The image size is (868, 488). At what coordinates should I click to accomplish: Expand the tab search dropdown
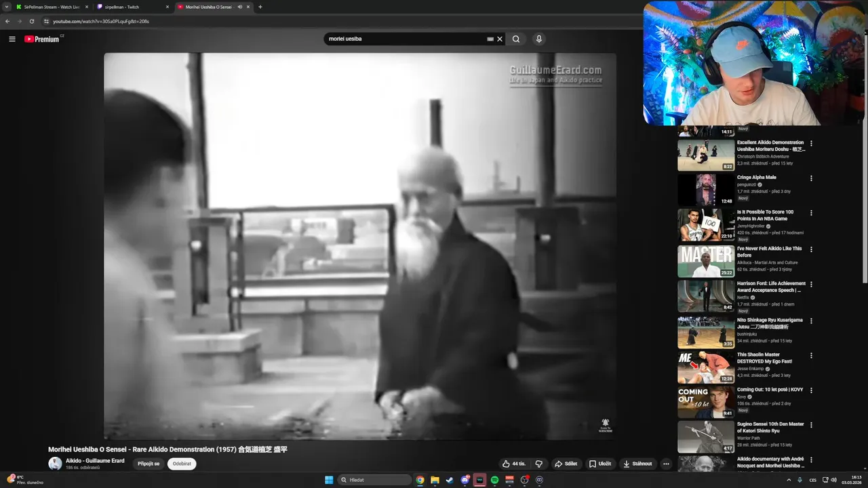pyautogui.click(x=5, y=7)
